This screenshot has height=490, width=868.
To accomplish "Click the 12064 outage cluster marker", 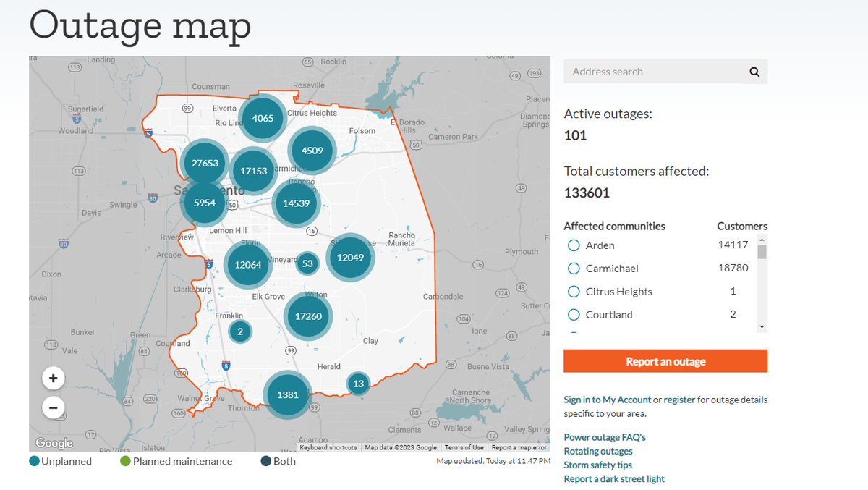I will tap(248, 264).
